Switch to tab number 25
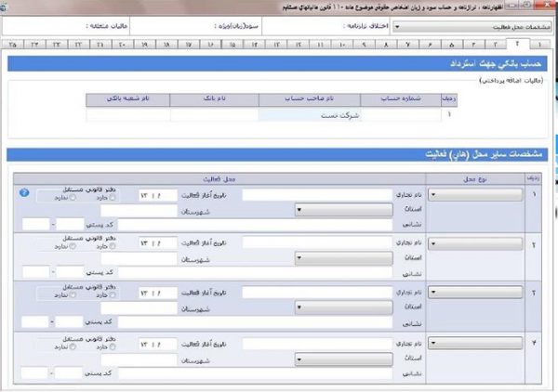Viewport: 558px width, 392px height. [13, 44]
